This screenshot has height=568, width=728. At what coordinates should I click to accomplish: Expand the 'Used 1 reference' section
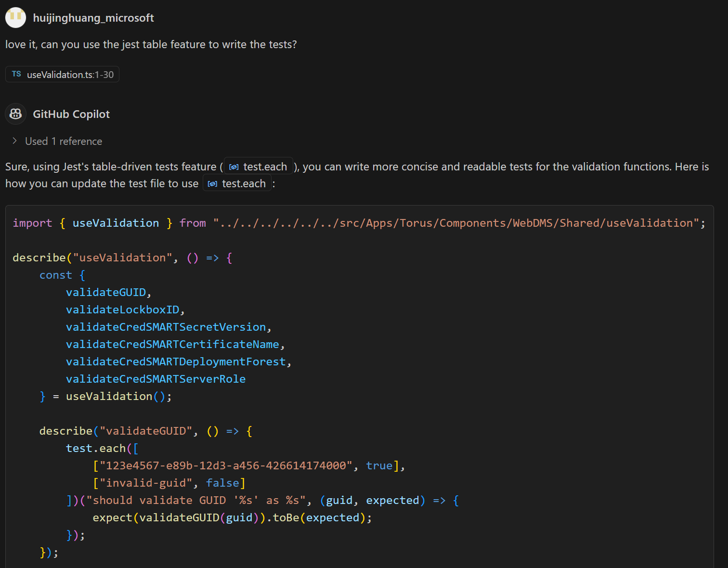[57, 141]
